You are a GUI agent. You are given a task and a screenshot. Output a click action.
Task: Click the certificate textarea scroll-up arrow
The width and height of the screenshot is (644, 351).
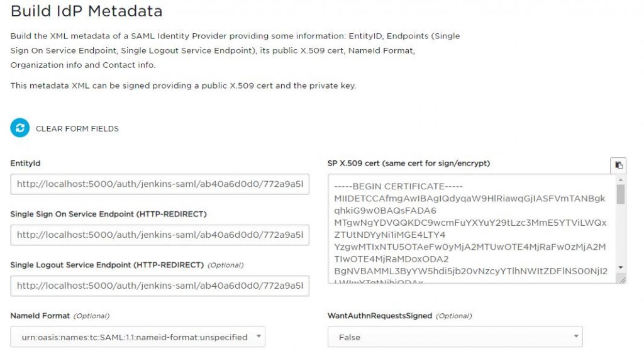pyautogui.click(x=621, y=180)
